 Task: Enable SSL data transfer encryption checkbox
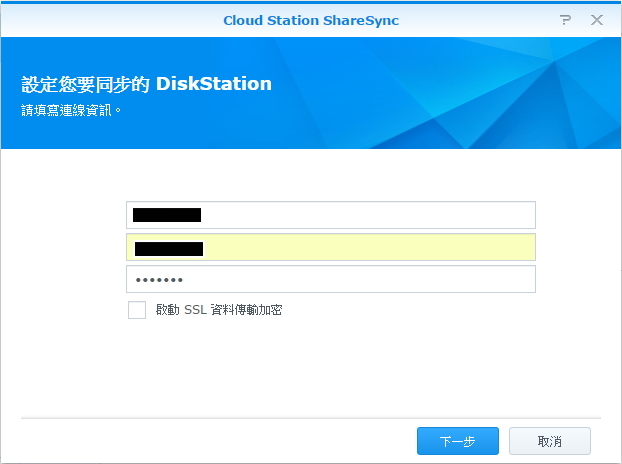tap(137, 310)
